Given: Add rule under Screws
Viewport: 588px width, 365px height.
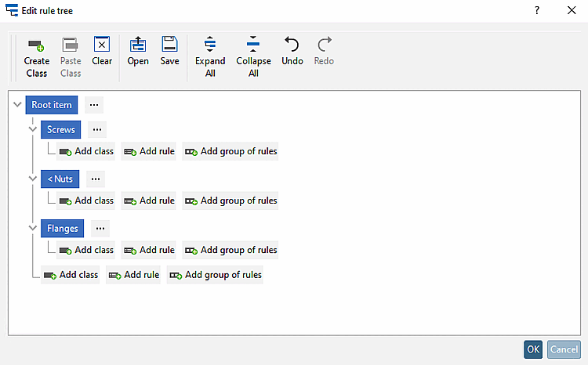Looking at the screenshot, I should (148, 151).
